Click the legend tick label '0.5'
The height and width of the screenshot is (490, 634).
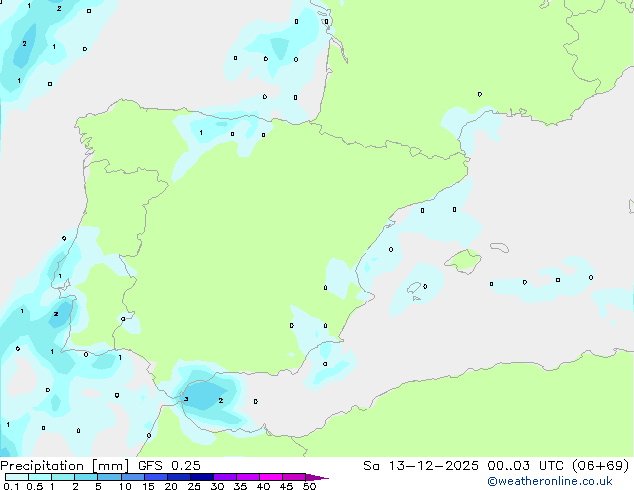35,486
